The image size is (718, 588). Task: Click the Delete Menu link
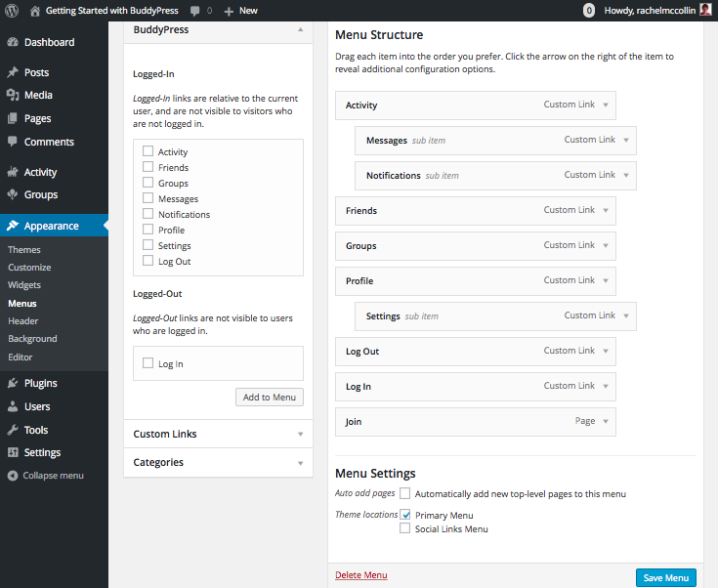[x=361, y=575]
